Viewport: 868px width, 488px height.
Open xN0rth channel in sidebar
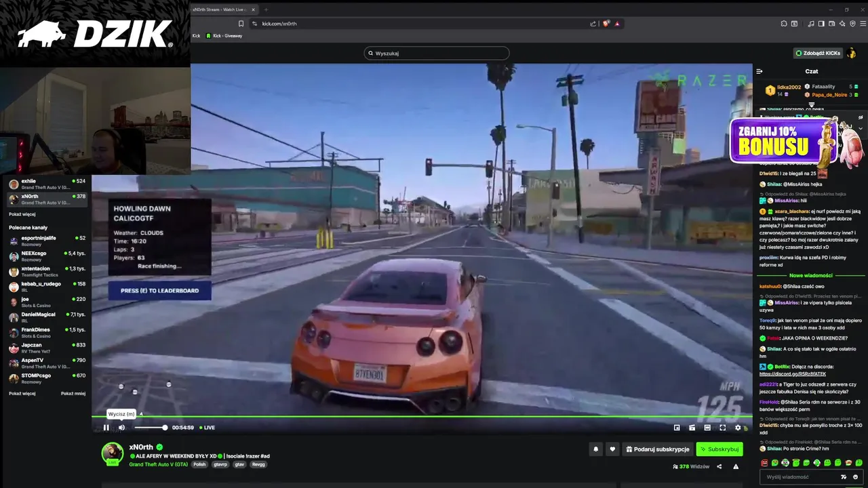[47, 199]
